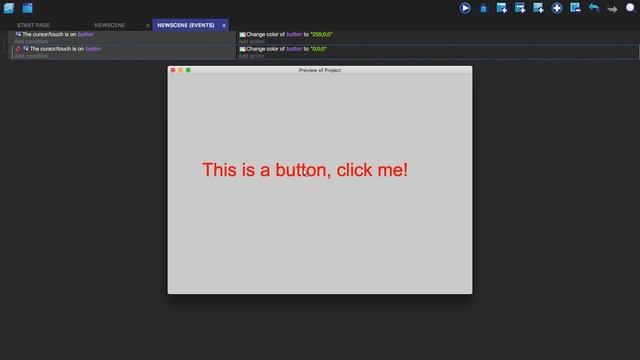
Task: Click the red text button in the preview window
Action: [305, 170]
